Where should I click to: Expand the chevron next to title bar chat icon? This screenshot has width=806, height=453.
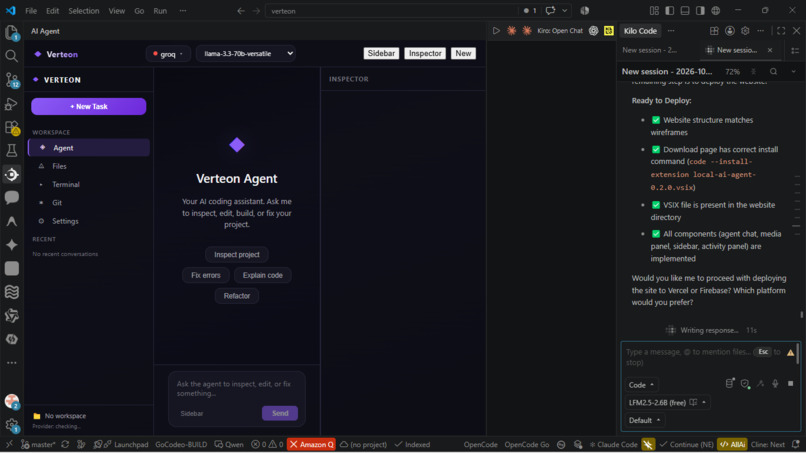(564, 10)
